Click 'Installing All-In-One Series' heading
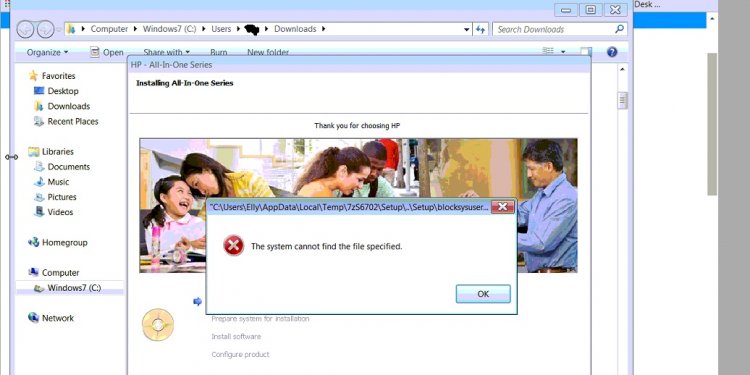Image resolution: width=750 pixels, height=375 pixels. (x=185, y=83)
